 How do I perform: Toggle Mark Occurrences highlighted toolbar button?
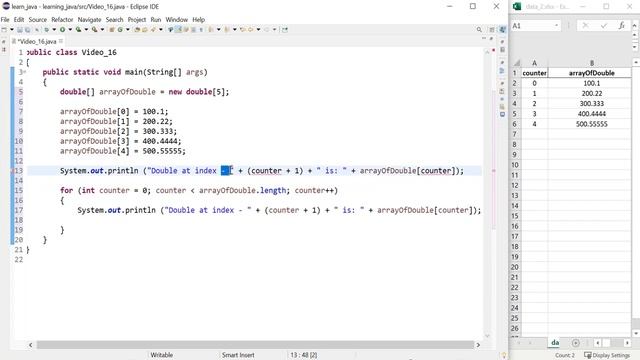(x=178, y=30)
